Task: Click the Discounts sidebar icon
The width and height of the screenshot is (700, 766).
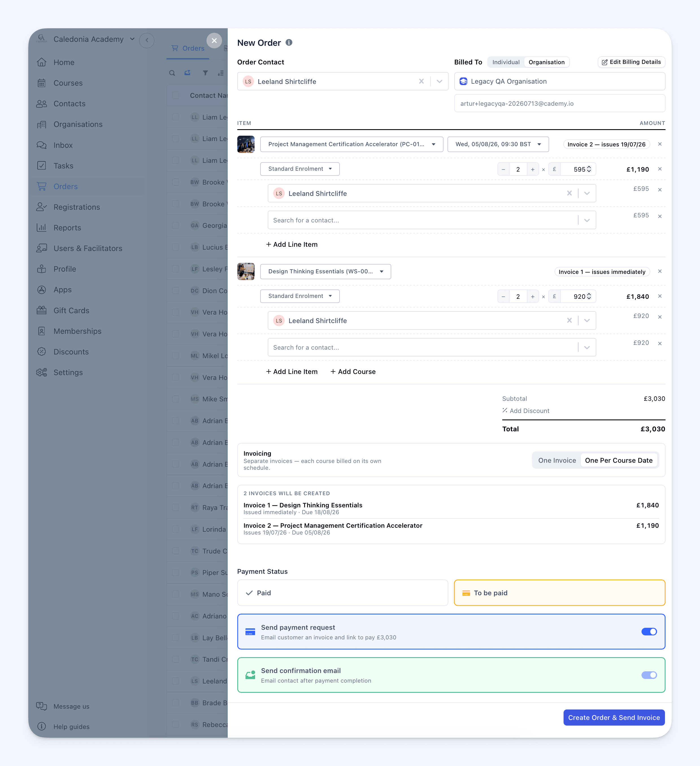Action: [x=42, y=352]
